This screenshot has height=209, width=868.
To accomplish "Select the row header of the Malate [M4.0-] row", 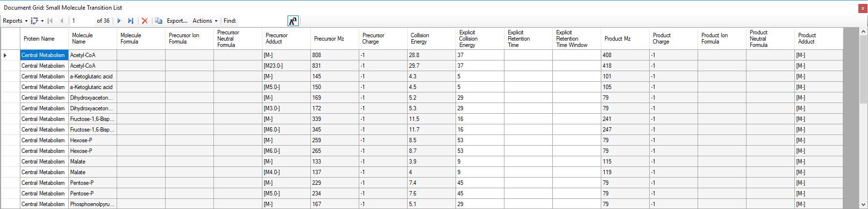I will tap(10, 172).
